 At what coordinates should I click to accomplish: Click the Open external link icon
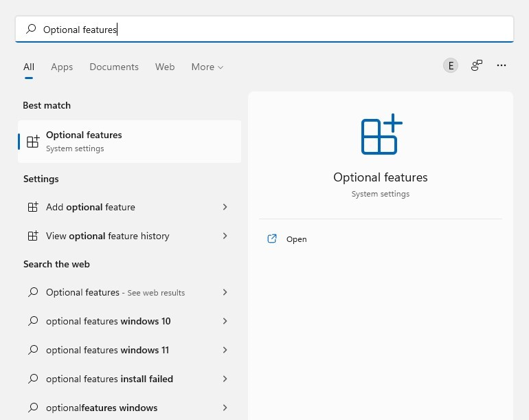(272, 239)
